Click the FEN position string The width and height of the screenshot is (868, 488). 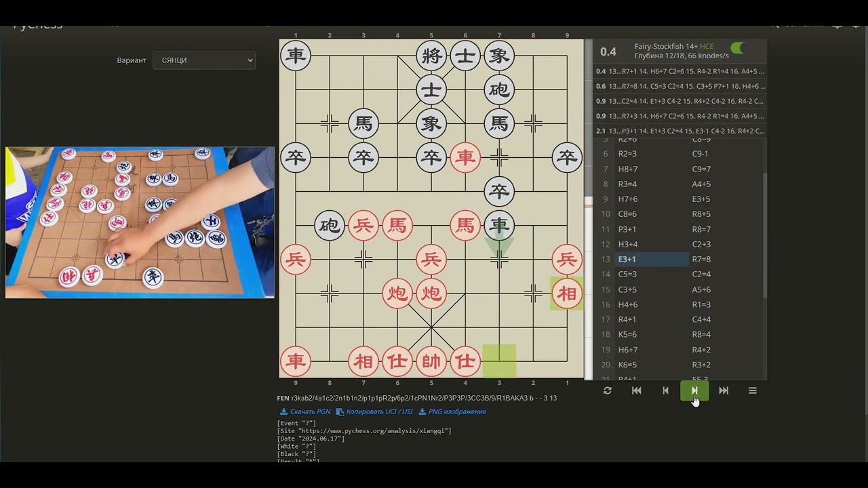click(424, 398)
